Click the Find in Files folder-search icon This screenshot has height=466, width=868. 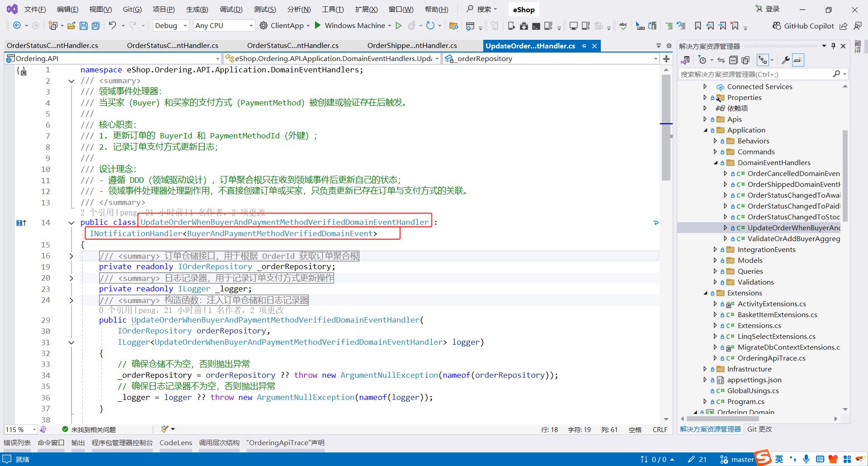[453, 26]
